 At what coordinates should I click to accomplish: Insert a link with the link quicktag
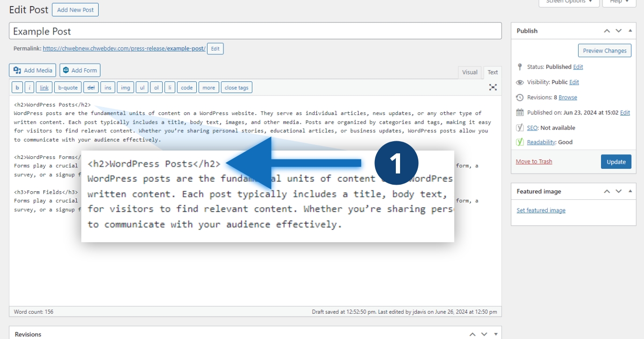tap(44, 87)
